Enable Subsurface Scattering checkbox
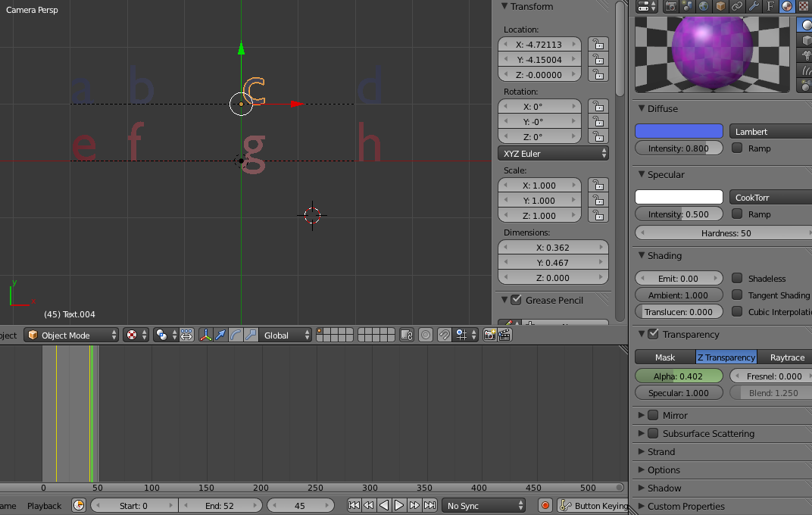Viewport: 812px width, 515px height. click(x=654, y=432)
